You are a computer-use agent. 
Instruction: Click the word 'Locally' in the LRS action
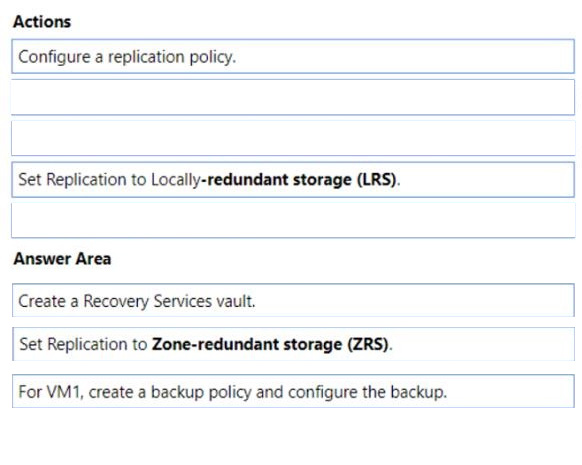175,180
